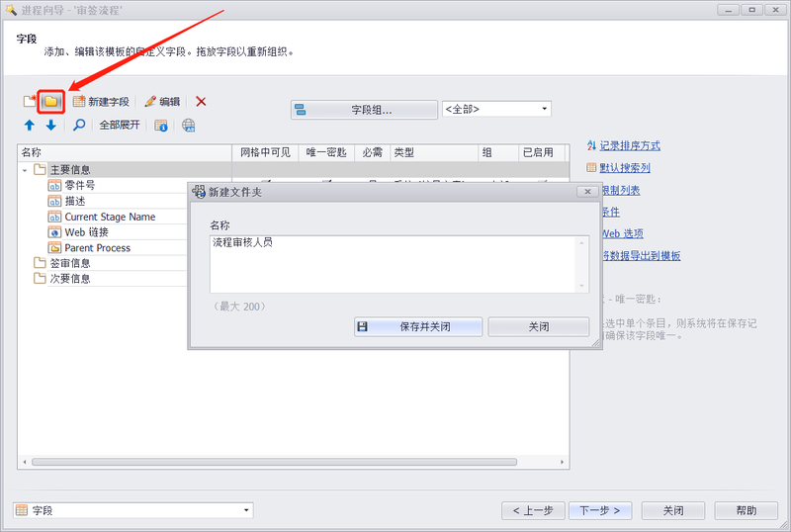
Task: Open the 将数据导出到模板 link
Action: click(x=641, y=256)
